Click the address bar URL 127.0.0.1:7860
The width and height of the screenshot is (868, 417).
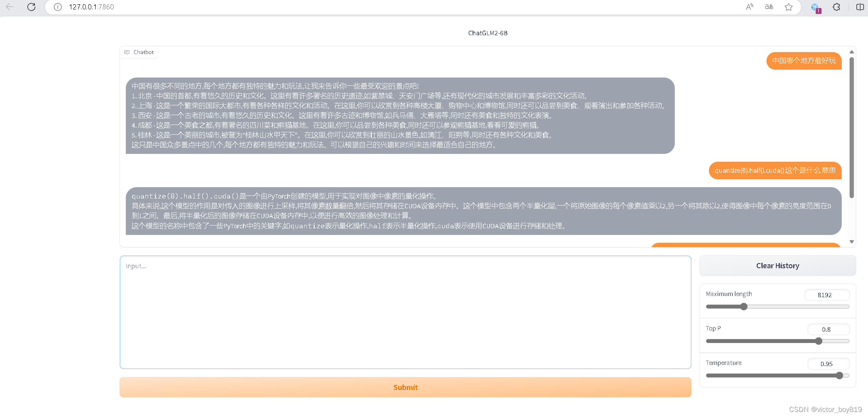91,7
